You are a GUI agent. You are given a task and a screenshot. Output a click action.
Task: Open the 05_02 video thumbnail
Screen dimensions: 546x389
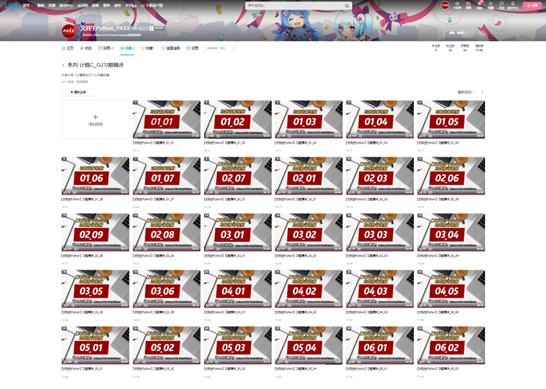(166, 345)
